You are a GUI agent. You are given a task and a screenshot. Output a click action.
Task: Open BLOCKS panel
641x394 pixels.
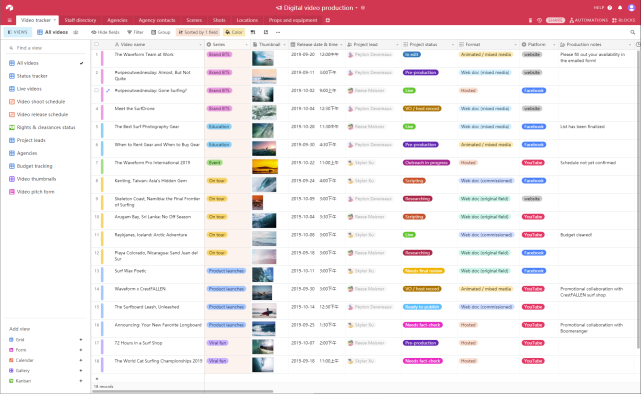[624, 20]
